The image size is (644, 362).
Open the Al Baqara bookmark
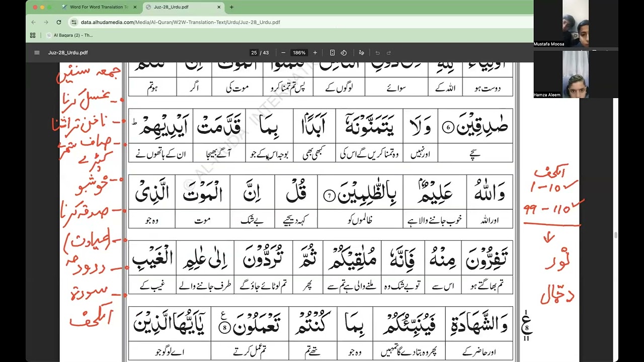pos(69,35)
